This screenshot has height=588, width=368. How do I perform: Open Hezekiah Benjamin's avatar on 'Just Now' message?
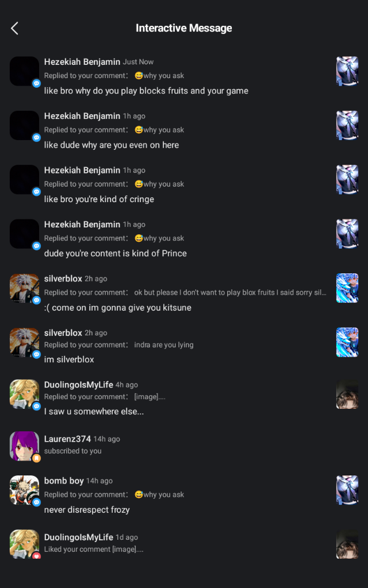click(24, 71)
